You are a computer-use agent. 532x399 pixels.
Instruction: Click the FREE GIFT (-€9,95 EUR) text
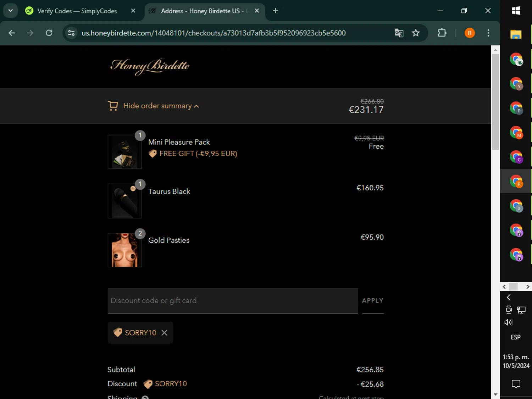[198, 154]
